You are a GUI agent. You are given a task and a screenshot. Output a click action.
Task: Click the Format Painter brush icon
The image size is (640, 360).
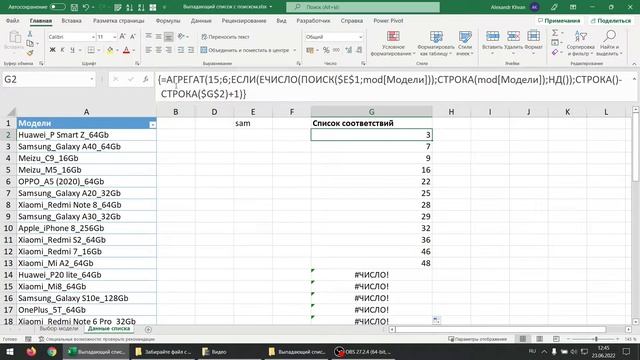pyautogui.click(x=30, y=53)
